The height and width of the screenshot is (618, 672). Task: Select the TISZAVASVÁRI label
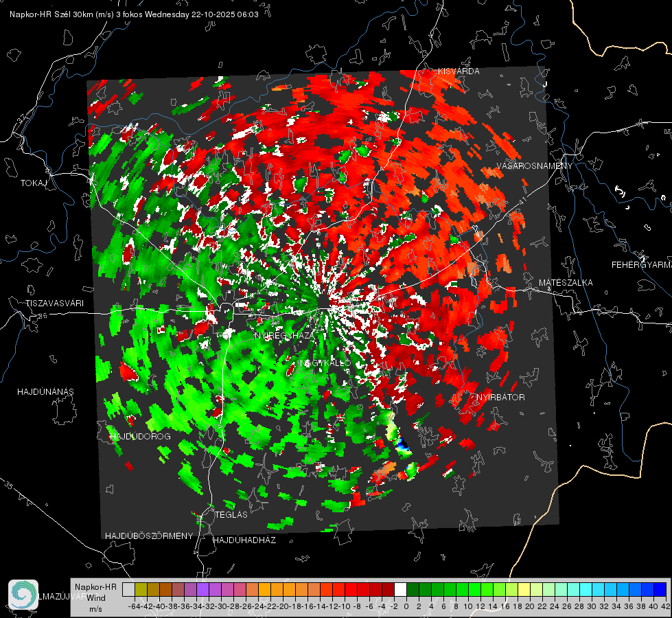pyautogui.click(x=54, y=304)
